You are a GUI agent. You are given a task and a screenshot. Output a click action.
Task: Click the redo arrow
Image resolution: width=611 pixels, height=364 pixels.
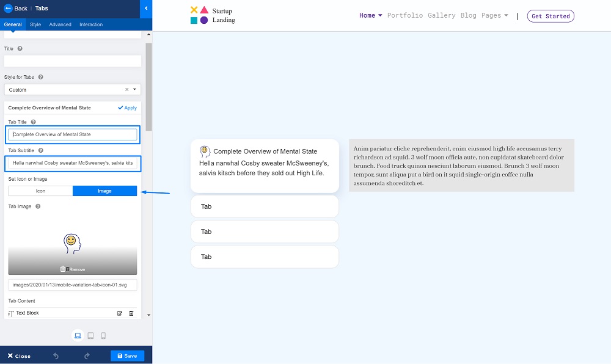coord(87,355)
